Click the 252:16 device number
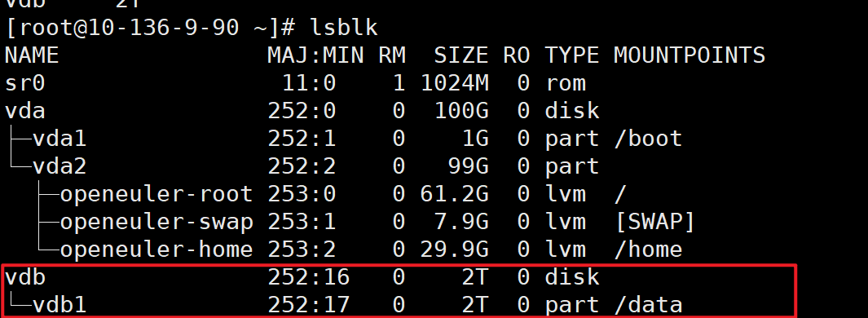This screenshot has height=318, width=868. pos(308,277)
